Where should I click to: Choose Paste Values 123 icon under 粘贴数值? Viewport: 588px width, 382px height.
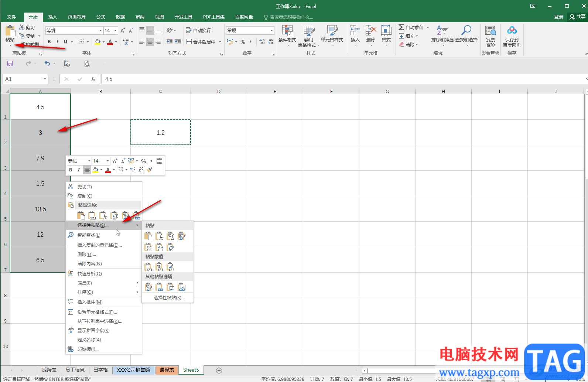click(148, 267)
